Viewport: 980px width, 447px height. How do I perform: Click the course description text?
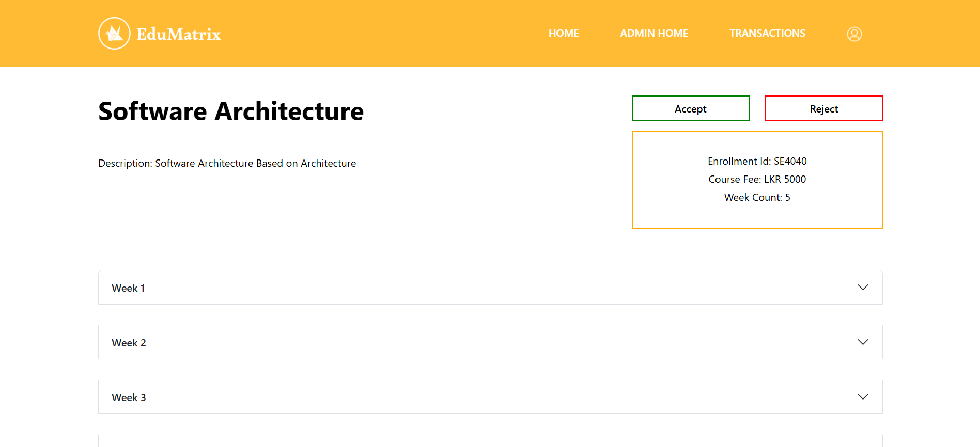(x=227, y=163)
